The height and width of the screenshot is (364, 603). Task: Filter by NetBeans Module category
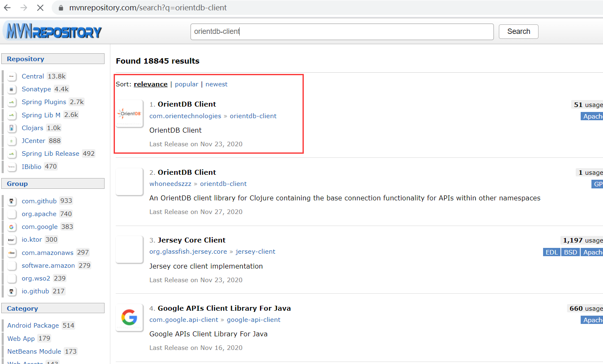(x=34, y=352)
